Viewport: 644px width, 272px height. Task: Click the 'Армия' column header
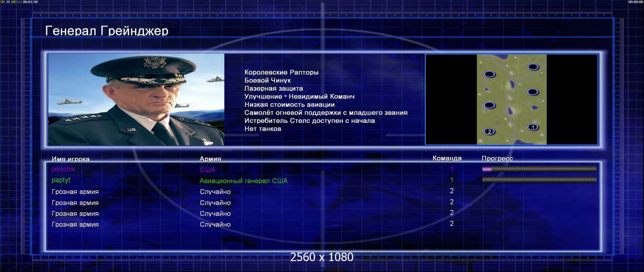point(211,159)
